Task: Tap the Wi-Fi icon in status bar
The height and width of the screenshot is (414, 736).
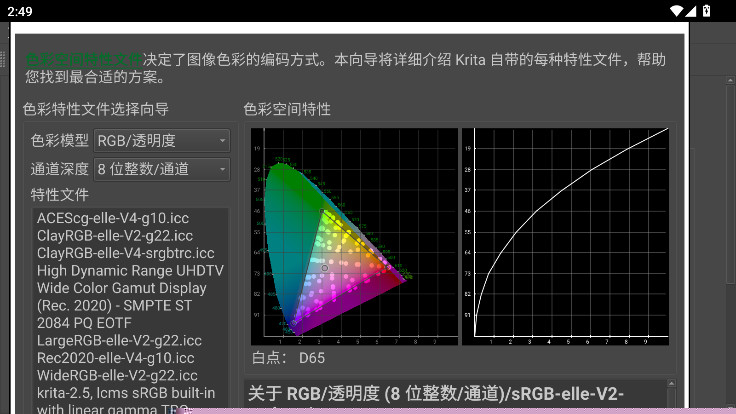Action: tap(677, 10)
